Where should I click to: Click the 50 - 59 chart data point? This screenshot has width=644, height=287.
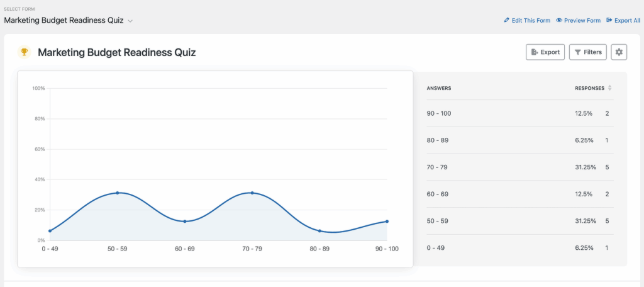tap(118, 193)
